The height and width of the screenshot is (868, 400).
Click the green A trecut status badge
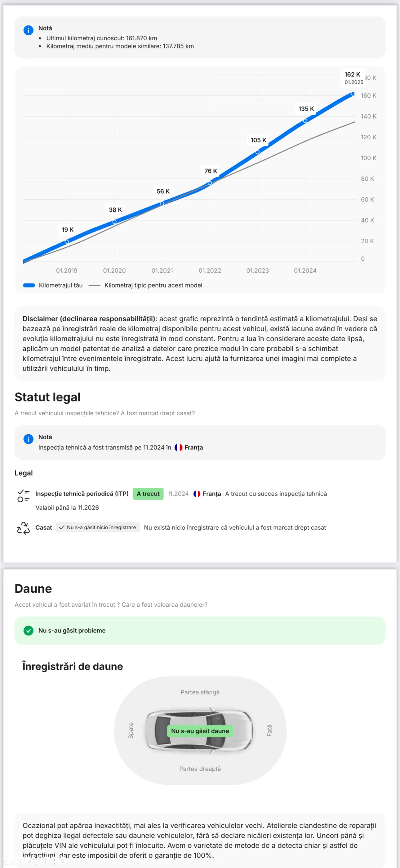148,494
